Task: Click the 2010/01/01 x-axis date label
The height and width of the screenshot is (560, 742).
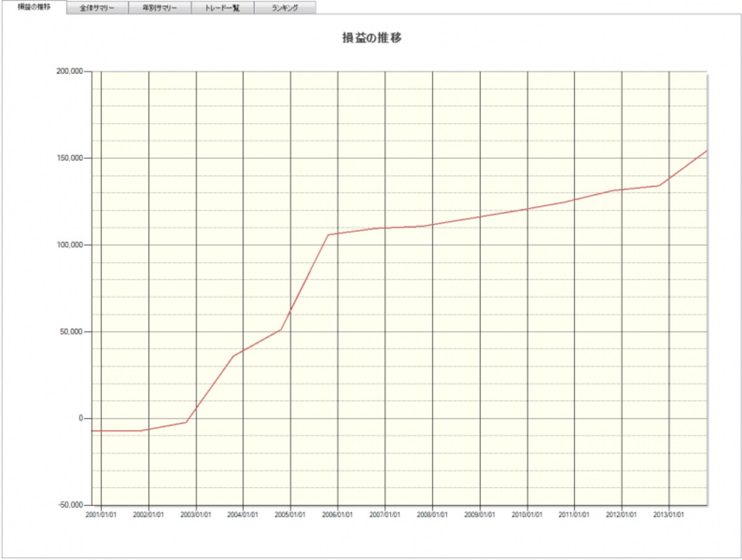Action: [x=527, y=514]
